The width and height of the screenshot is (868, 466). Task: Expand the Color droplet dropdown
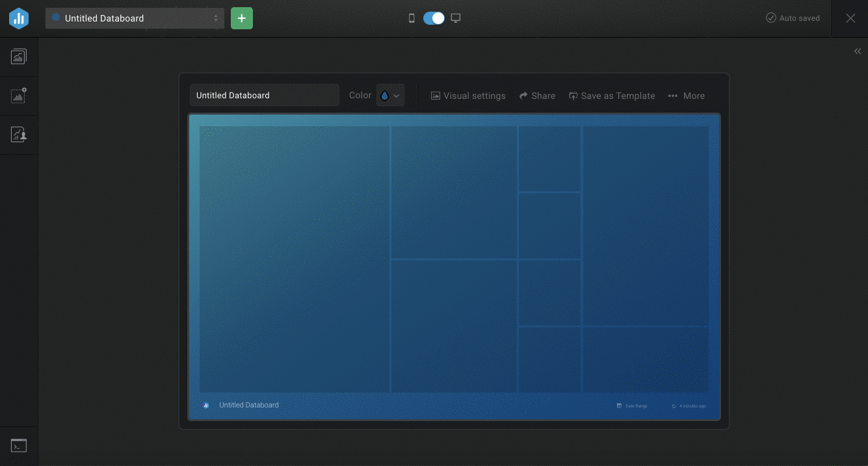(x=390, y=96)
